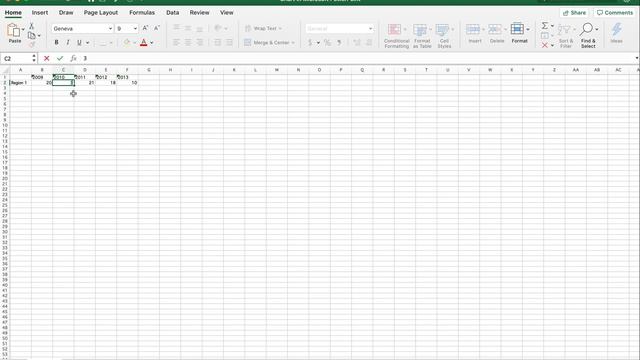This screenshot has height=360, width=640.
Task: Apply comma style format
Action: pos(339,42)
